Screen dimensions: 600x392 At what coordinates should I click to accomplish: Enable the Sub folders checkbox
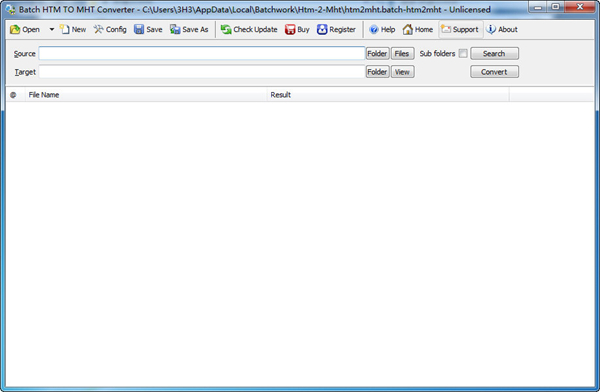463,54
